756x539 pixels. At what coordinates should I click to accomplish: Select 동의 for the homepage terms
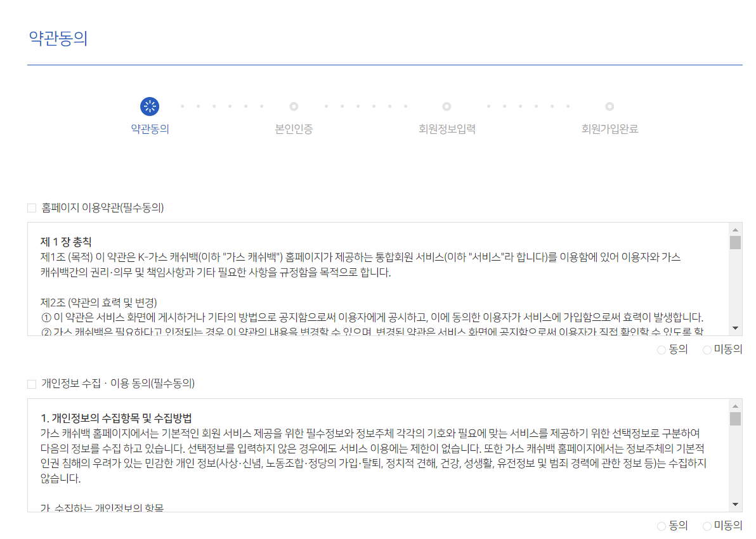661,349
